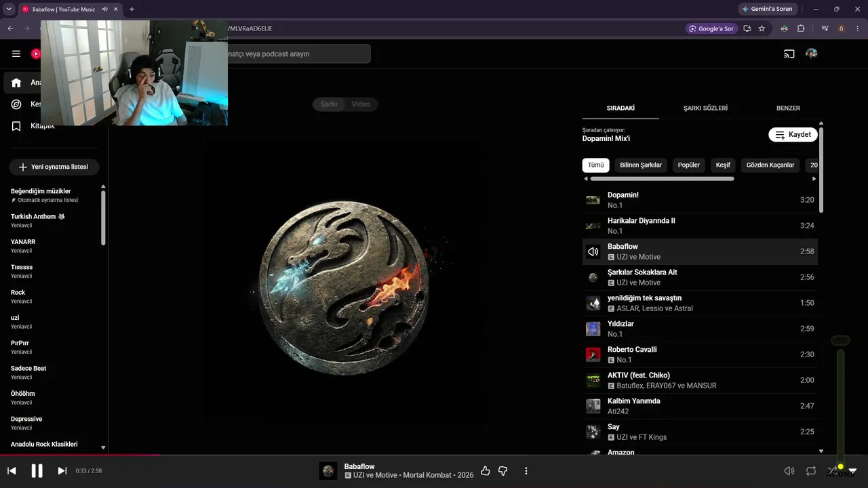Viewport: 868px width, 488px height.
Task: Open the Chrome three-dot menu
Action: point(858,28)
